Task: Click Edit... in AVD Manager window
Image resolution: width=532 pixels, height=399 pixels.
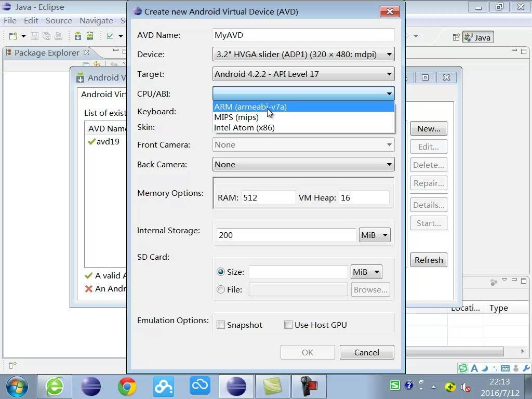Action: (x=429, y=147)
